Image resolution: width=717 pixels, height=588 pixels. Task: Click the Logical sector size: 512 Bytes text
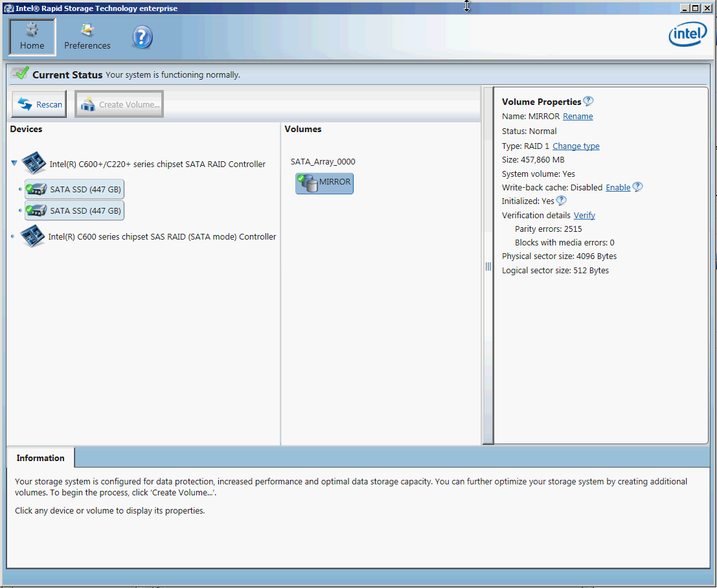pyautogui.click(x=555, y=271)
